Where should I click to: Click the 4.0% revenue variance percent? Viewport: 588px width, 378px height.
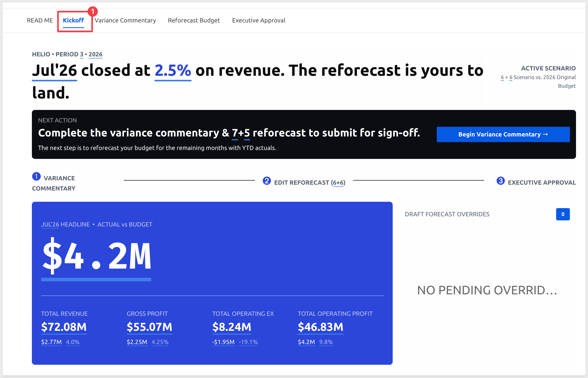click(73, 342)
